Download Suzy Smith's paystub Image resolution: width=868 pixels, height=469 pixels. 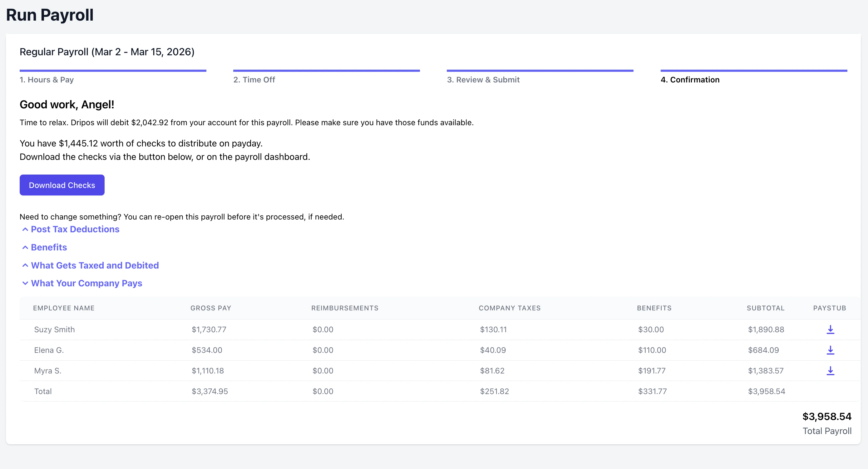(830, 329)
